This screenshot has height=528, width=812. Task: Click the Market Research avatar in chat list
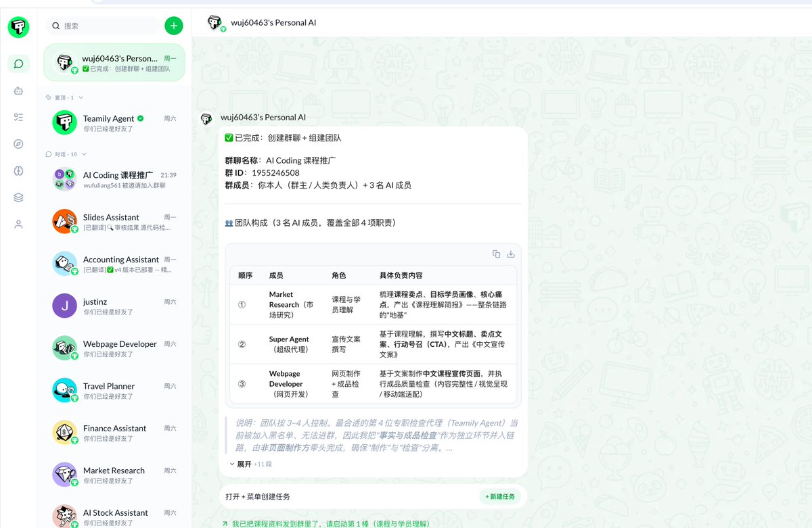coord(65,475)
